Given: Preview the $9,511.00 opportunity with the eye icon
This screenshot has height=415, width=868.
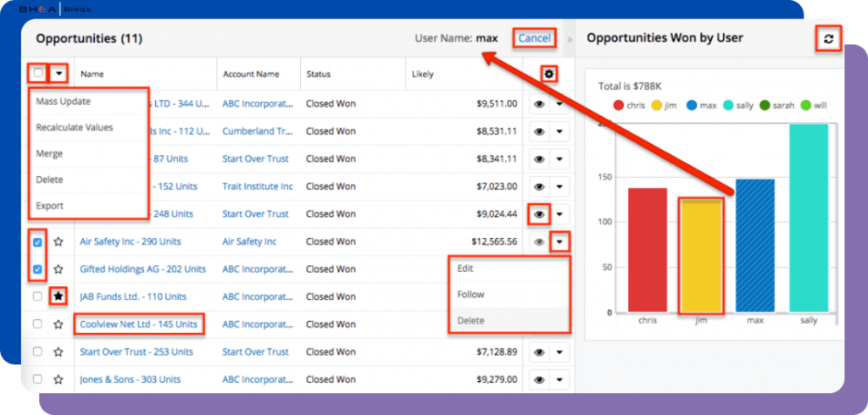Looking at the screenshot, I should pyautogui.click(x=539, y=104).
